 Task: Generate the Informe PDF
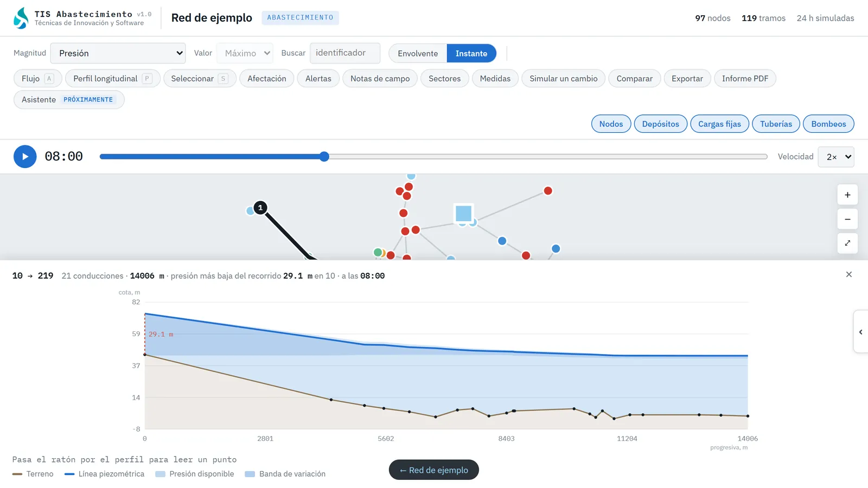745,79
